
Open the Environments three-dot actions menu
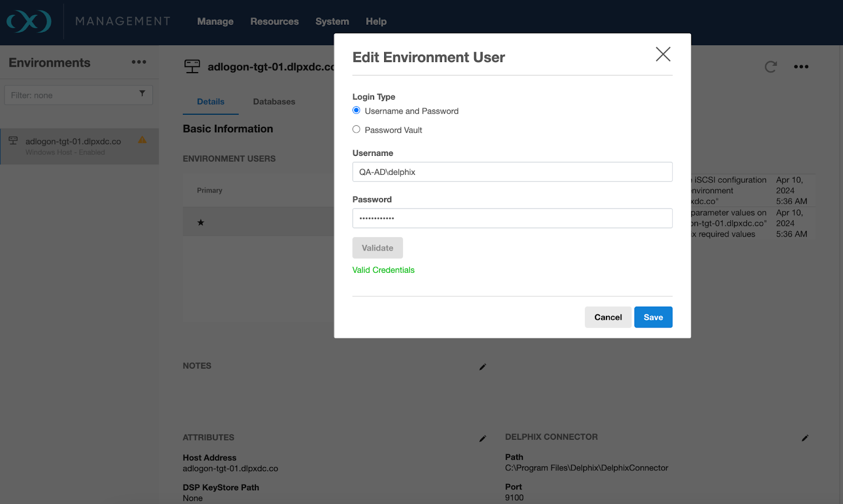click(x=139, y=62)
